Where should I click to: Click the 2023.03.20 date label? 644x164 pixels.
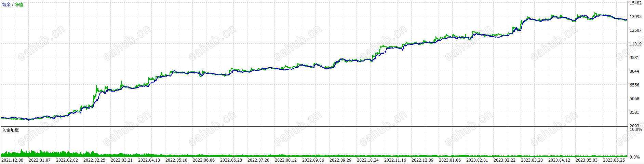(x=532, y=160)
